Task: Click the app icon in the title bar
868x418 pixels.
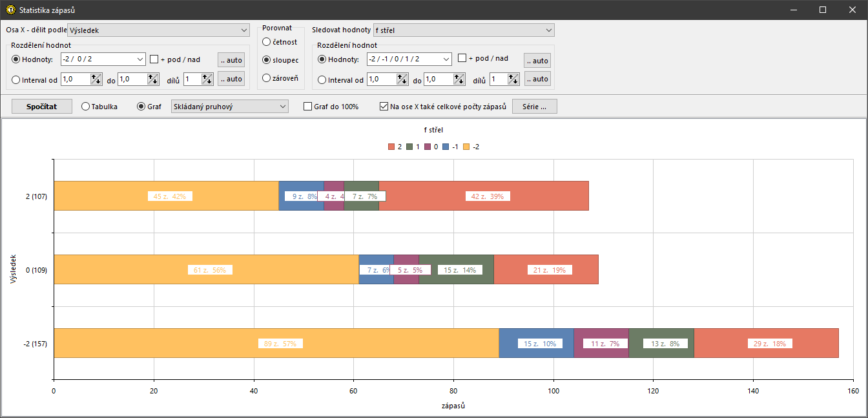Action: click(x=10, y=10)
